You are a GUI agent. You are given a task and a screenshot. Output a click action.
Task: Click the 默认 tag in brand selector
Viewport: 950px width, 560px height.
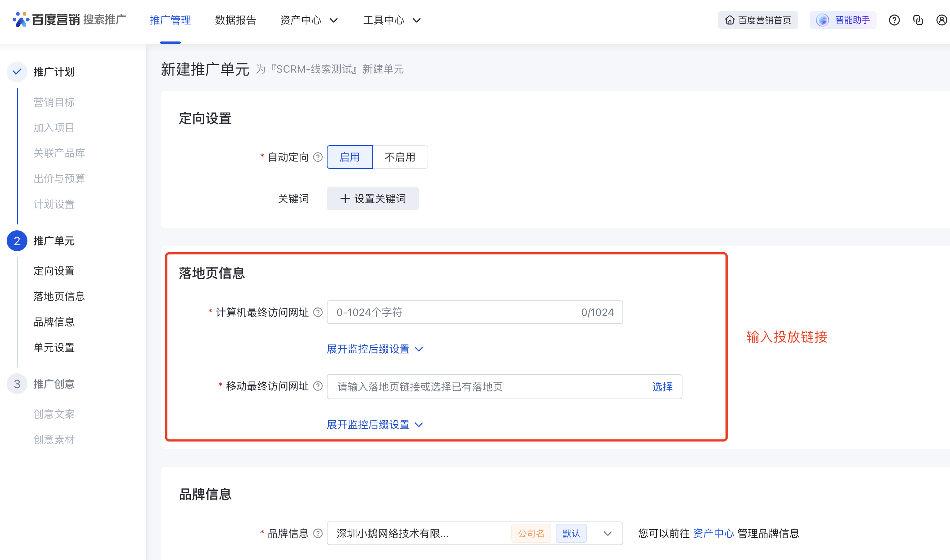tap(571, 533)
